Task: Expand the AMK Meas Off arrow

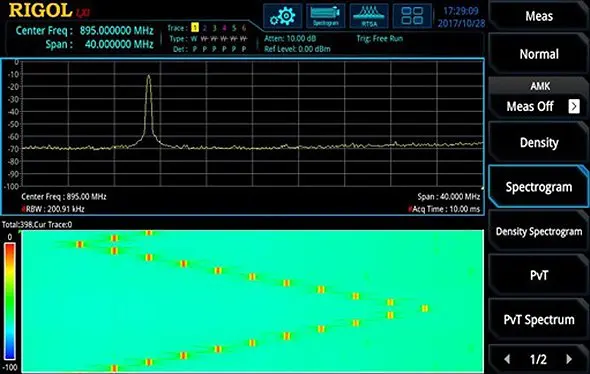Action: tap(574, 106)
